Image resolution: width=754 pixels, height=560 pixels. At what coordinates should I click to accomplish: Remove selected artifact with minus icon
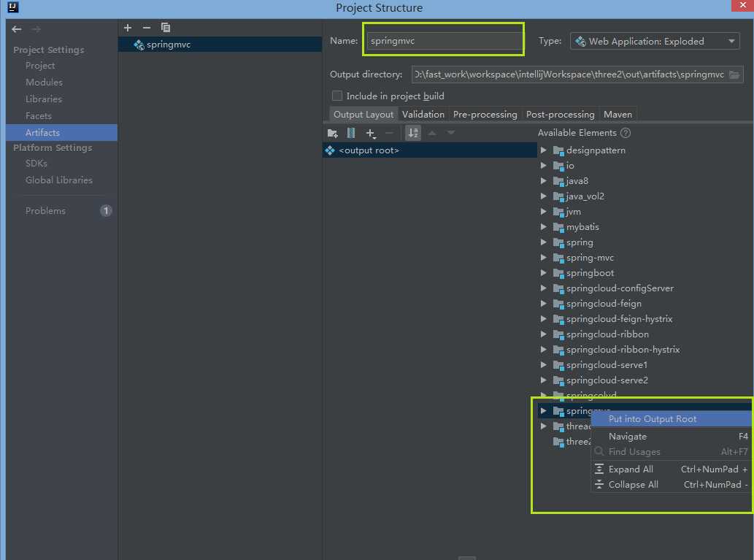[x=147, y=28]
